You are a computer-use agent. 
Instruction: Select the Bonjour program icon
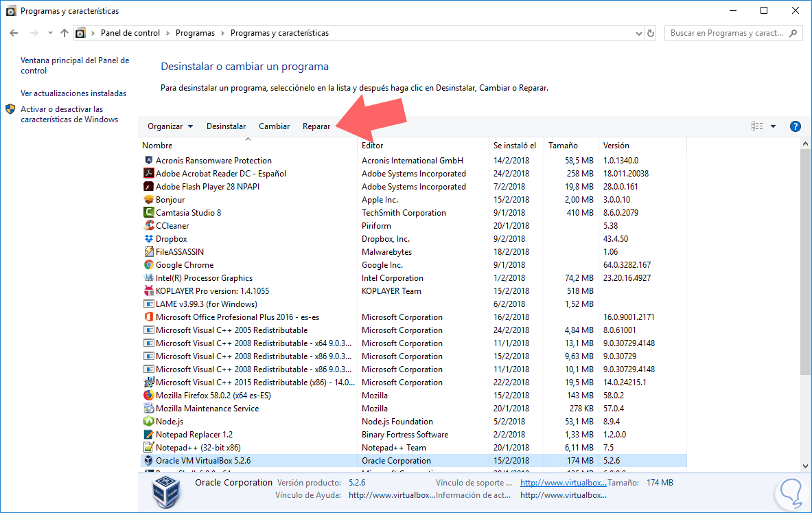pos(149,199)
